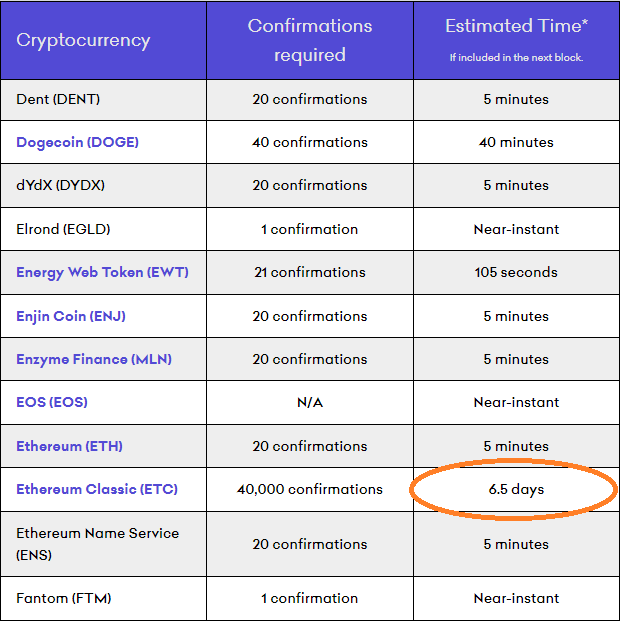This screenshot has height=621, width=620.
Task: Select the Fantom (FTM) row name
Action: tap(64, 598)
